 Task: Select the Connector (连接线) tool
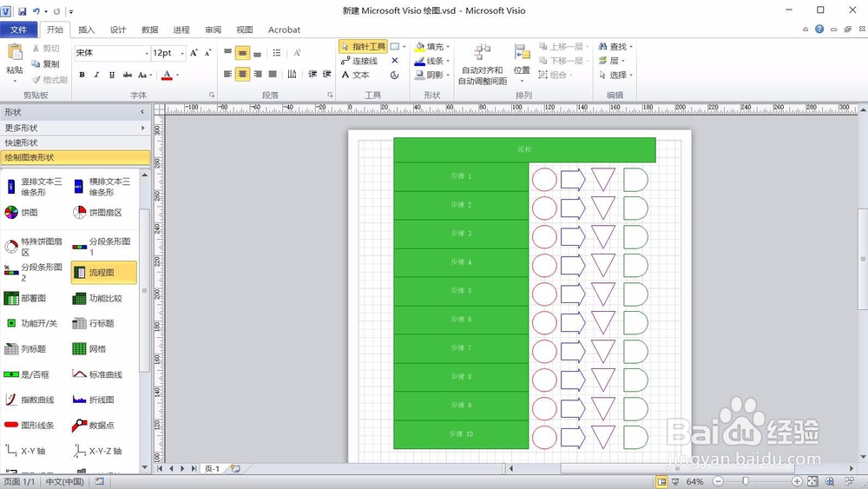tap(360, 61)
